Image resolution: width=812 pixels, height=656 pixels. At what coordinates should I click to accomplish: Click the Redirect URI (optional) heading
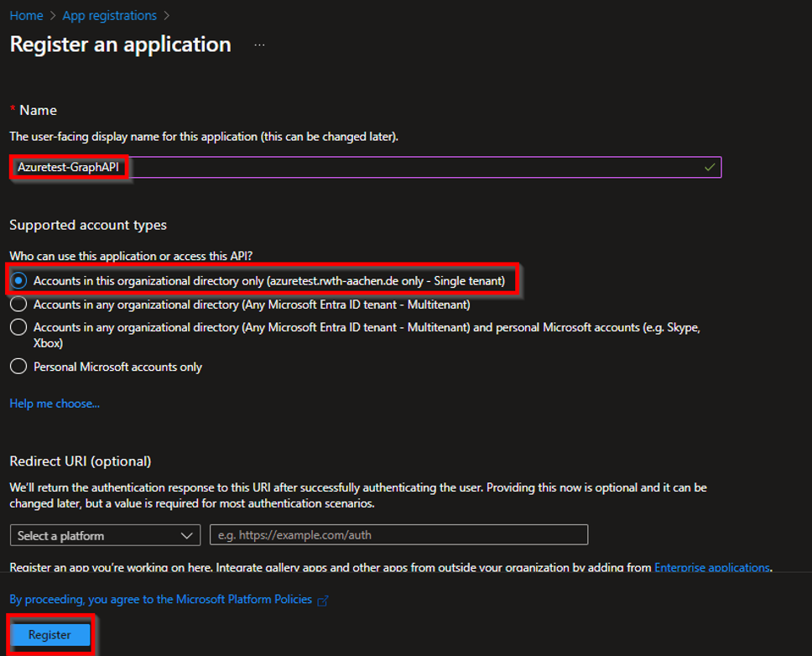click(81, 461)
